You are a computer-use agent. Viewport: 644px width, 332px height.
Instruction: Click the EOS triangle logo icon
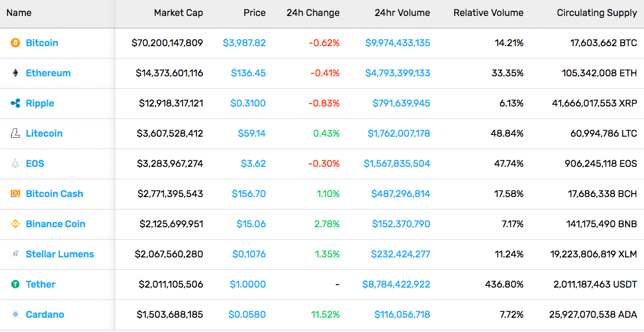point(15,163)
